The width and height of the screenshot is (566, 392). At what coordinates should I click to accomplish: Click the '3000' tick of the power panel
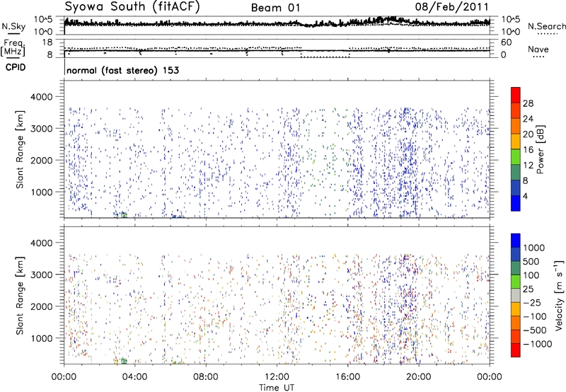pos(41,129)
